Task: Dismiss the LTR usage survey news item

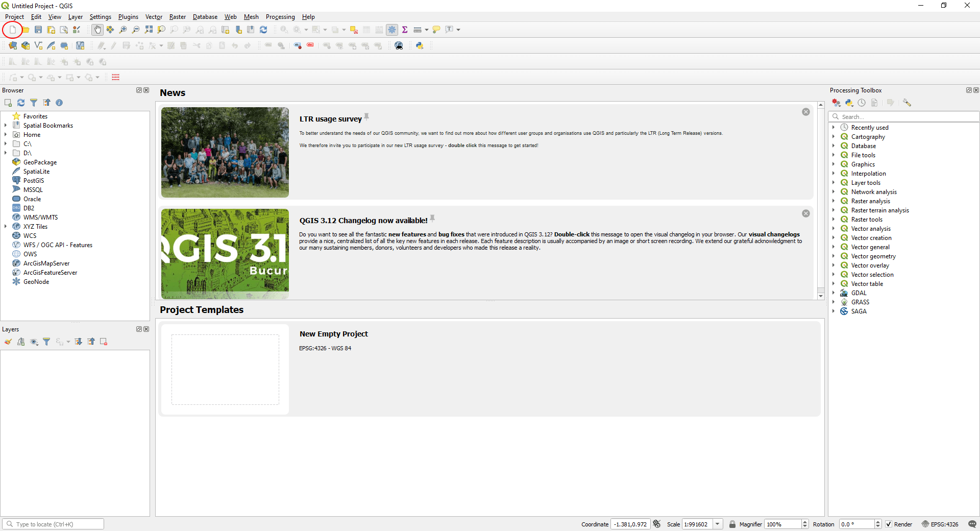Action: [806, 112]
